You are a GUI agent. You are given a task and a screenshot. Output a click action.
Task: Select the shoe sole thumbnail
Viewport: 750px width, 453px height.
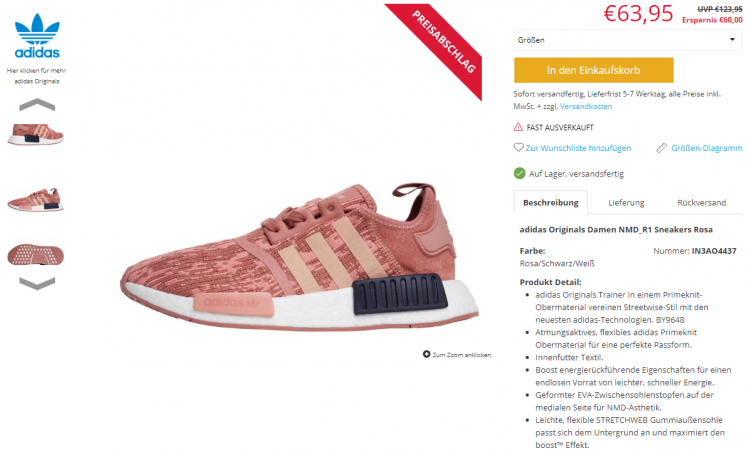(35, 255)
